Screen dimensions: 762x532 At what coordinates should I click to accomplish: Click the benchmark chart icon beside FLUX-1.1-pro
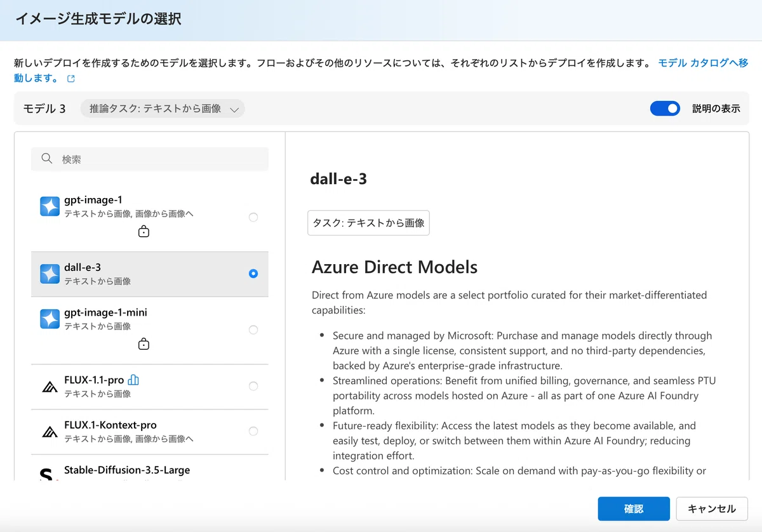[x=133, y=380]
